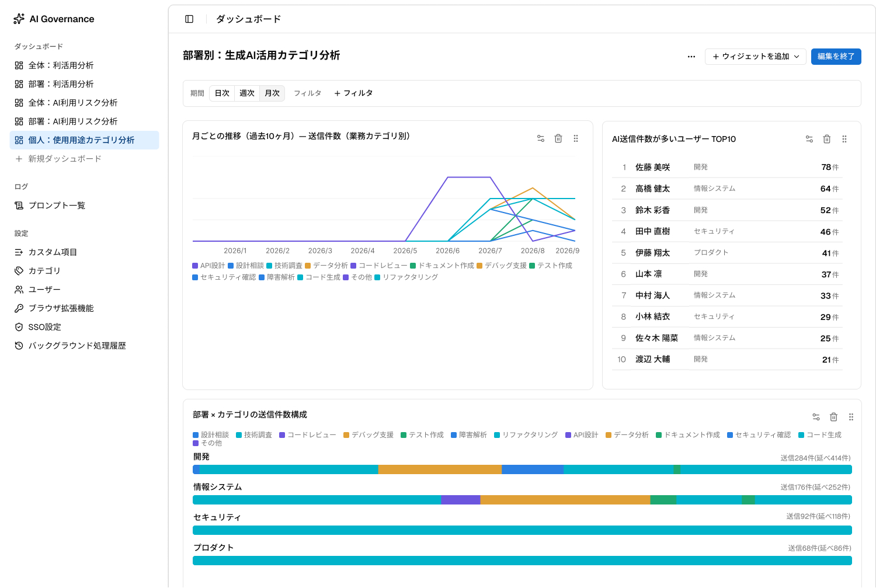Select user 佐藤 美咲 in TOP10 list
876x588 pixels.
728,168
